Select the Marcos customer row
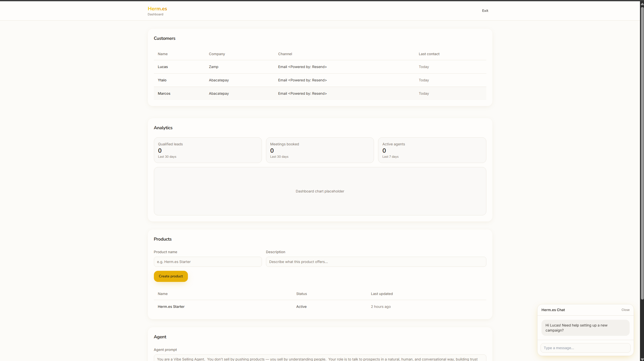The width and height of the screenshot is (644, 361). click(320, 93)
